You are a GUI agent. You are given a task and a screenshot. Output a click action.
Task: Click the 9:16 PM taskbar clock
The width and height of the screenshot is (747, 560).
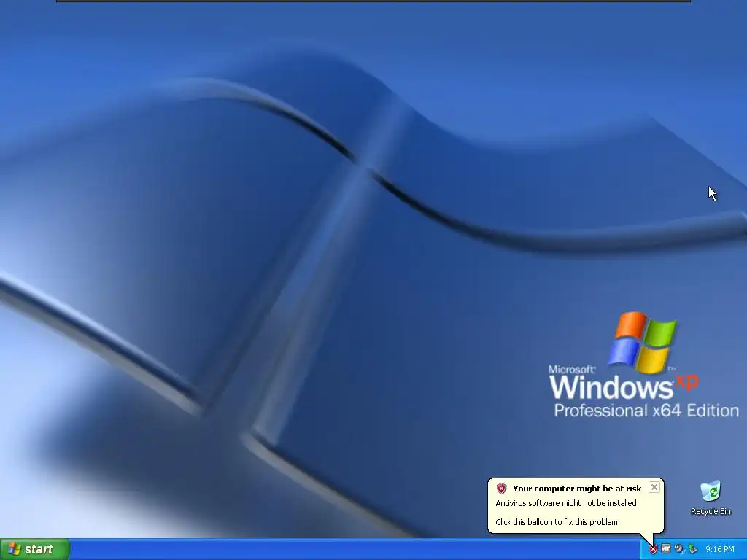720,549
